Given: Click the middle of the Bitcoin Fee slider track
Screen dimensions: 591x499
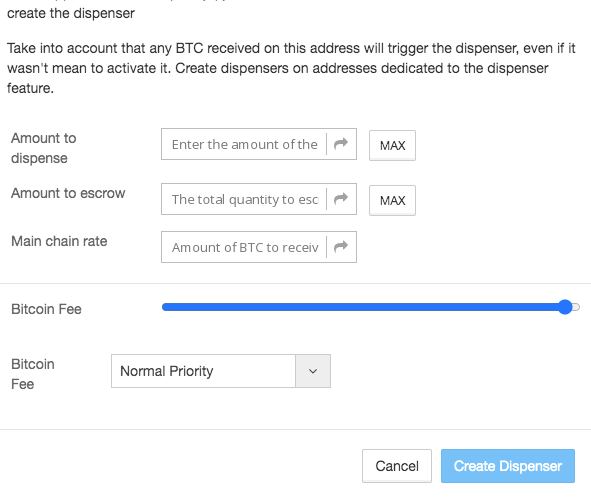Looking at the screenshot, I should pyautogui.click(x=371, y=307).
